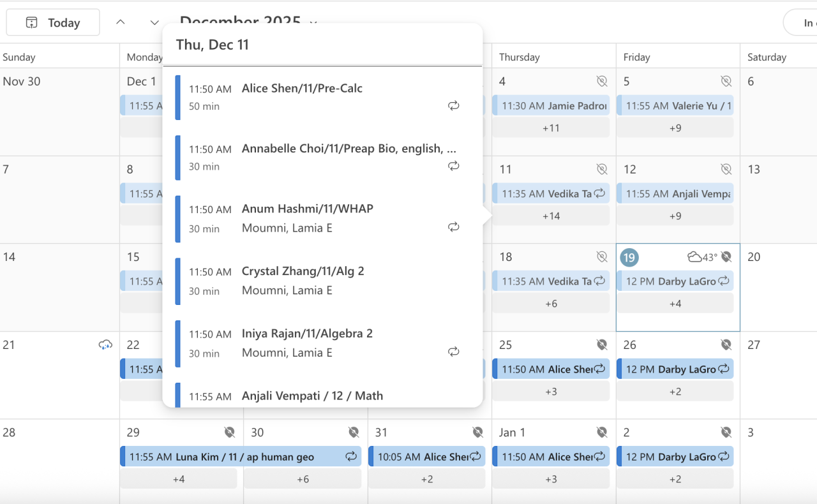The width and height of the screenshot is (817, 504).
Task: Click recurring icon on Anum Hashmi event
Action: coord(453,227)
